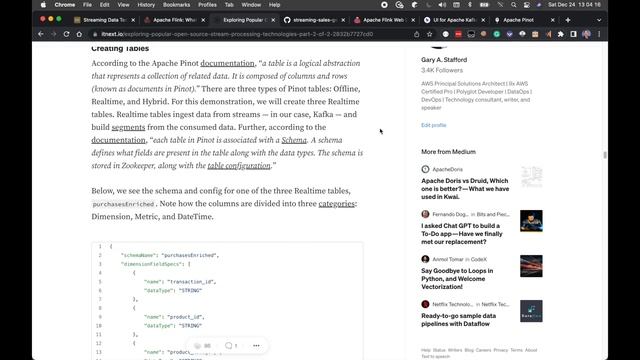This screenshot has width=640, height=360.
Task: Open the Chrome profile avatar
Action: click(587, 34)
